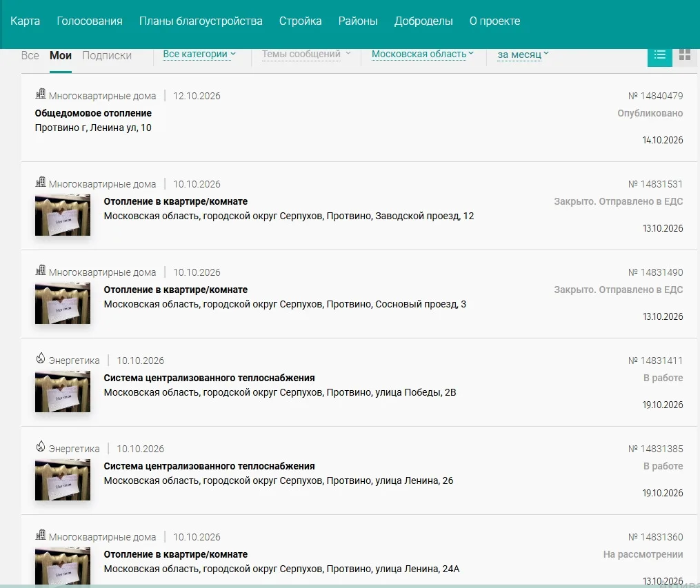Switch to list view layout
This screenshot has width=700, height=588.
coord(659,55)
